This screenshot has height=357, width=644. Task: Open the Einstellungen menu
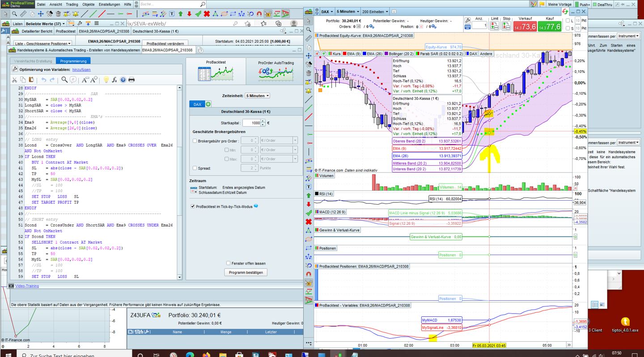click(x=109, y=4)
